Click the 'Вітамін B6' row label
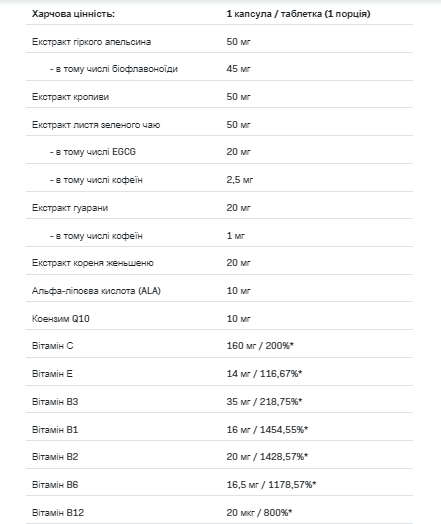The width and height of the screenshot is (441, 524). click(x=55, y=485)
